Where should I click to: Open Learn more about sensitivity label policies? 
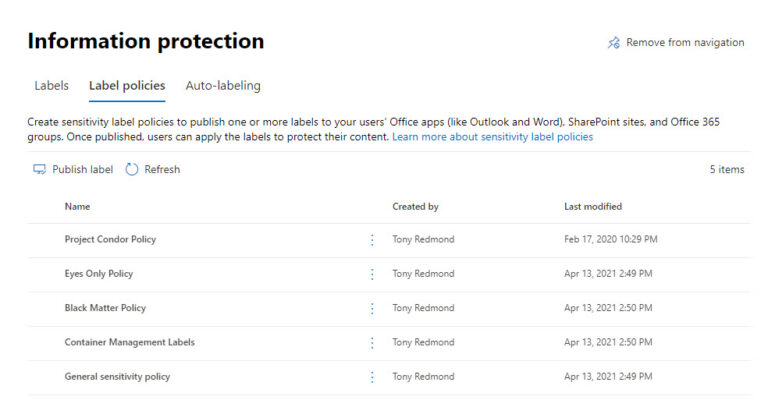(492, 137)
